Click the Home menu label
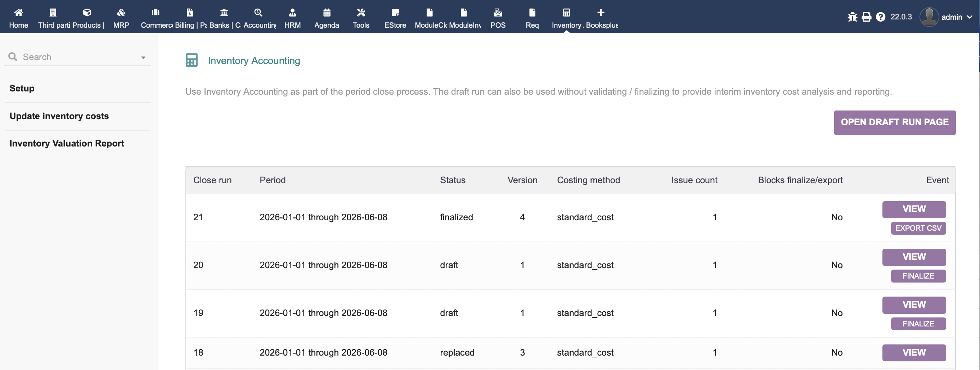The height and width of the screenshot is (370, 980). (x=18, y=25)
